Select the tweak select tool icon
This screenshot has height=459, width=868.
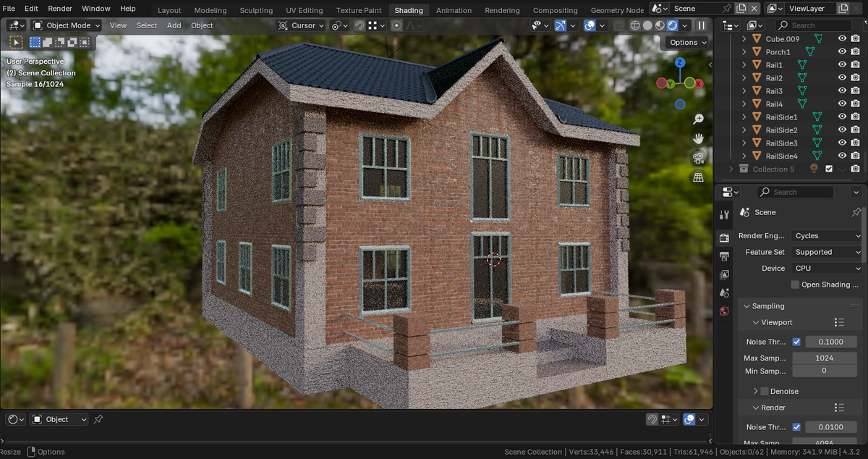16,43
